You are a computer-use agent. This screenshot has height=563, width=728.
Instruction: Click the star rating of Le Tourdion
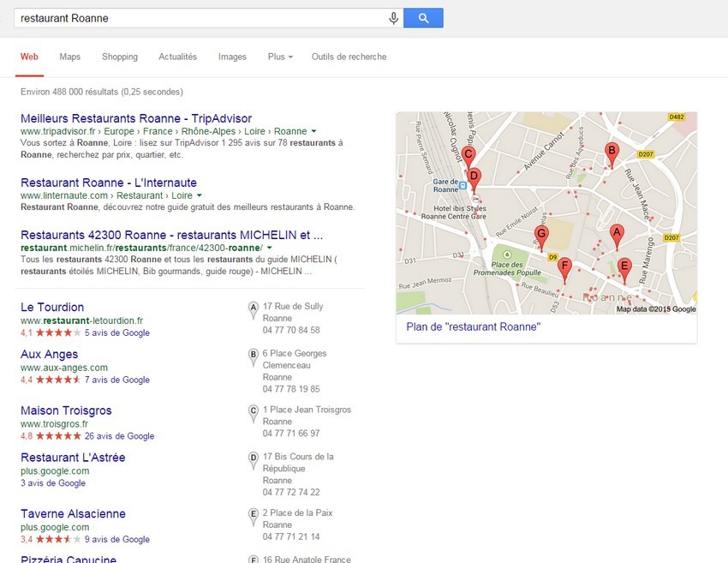click(58, 332)
